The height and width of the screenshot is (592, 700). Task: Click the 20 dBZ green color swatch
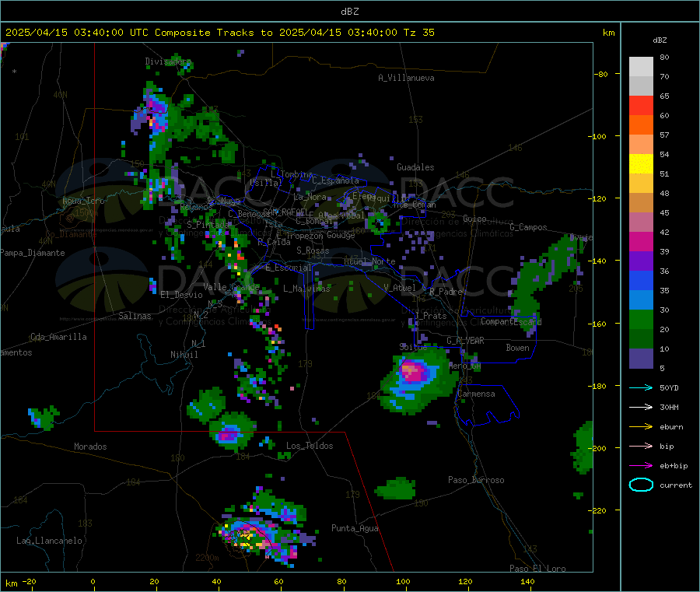click(641, 319)
